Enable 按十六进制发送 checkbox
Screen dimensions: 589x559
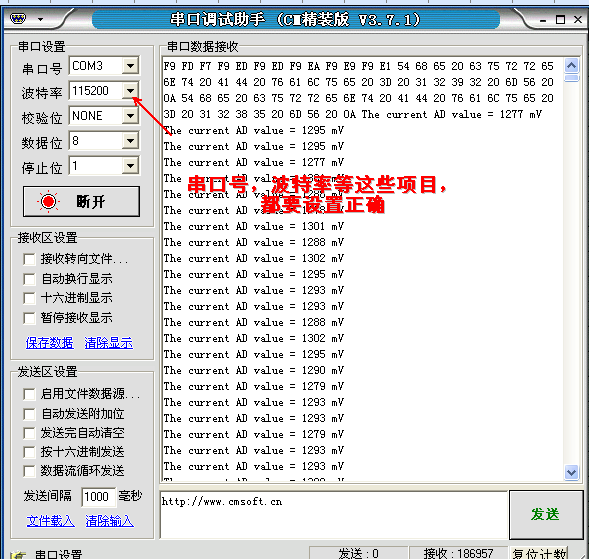[x=29, y=452]
